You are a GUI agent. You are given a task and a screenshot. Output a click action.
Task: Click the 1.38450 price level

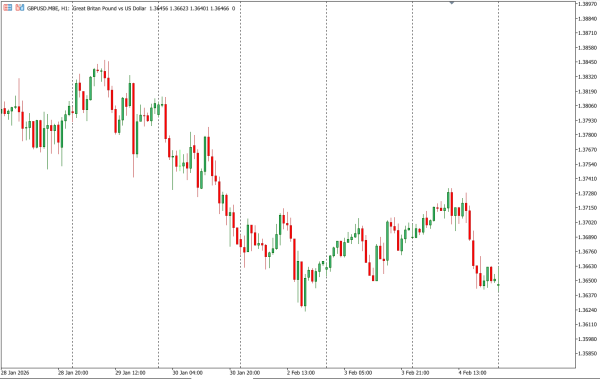(x=588, y=62)
